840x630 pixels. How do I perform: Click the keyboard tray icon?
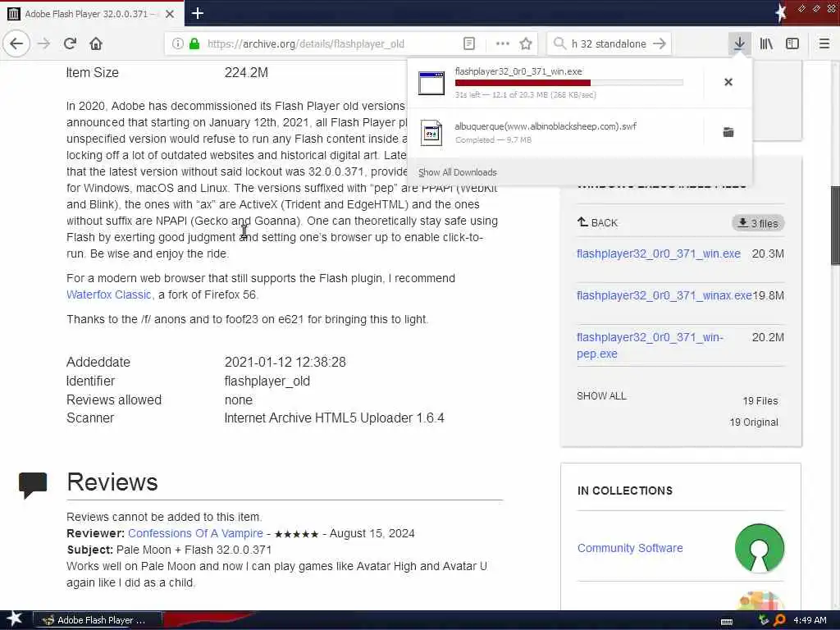727,621
